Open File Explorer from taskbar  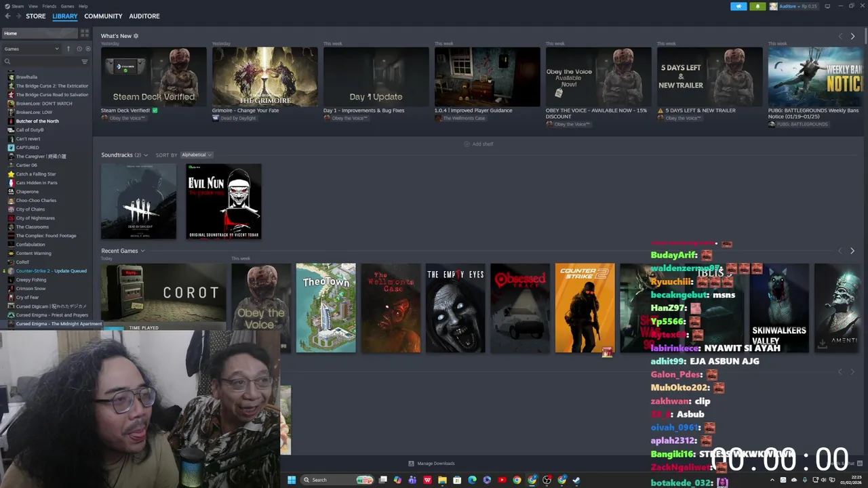point(442,480)
